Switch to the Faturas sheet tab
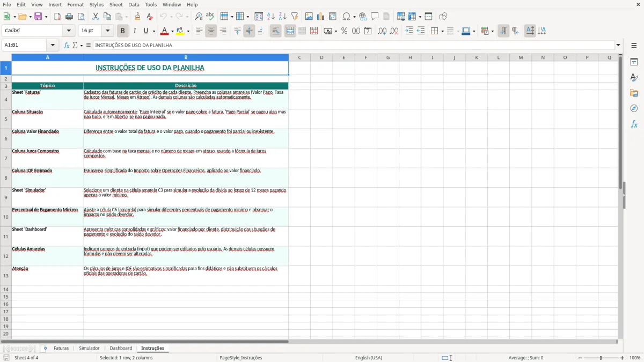 coord(61,348)
